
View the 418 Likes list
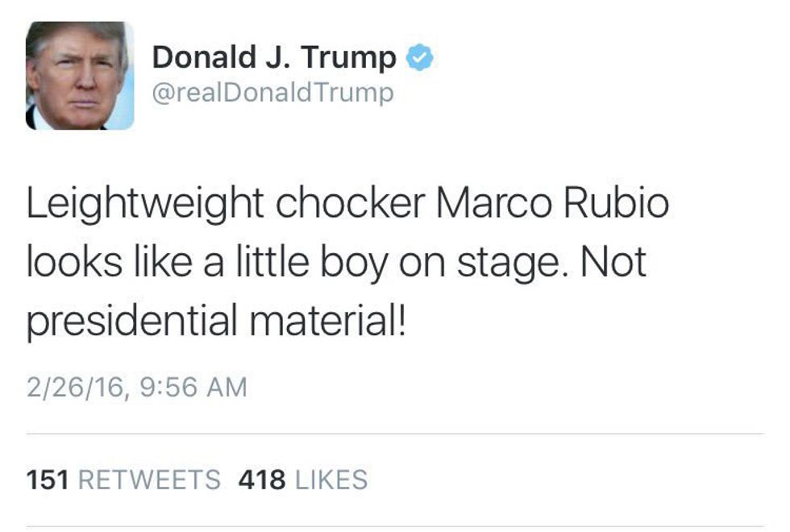click(x=302, y=480)
